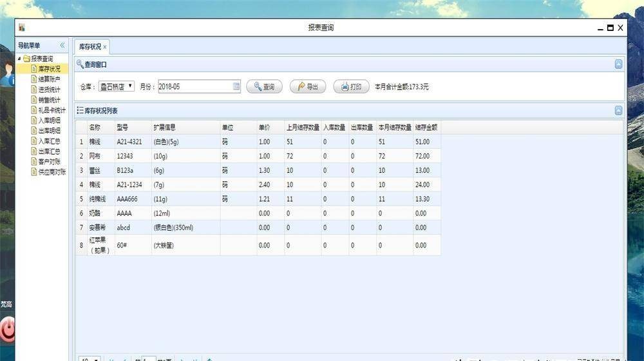
Task: Click the 查询 search button
Action: pos(264,86)
